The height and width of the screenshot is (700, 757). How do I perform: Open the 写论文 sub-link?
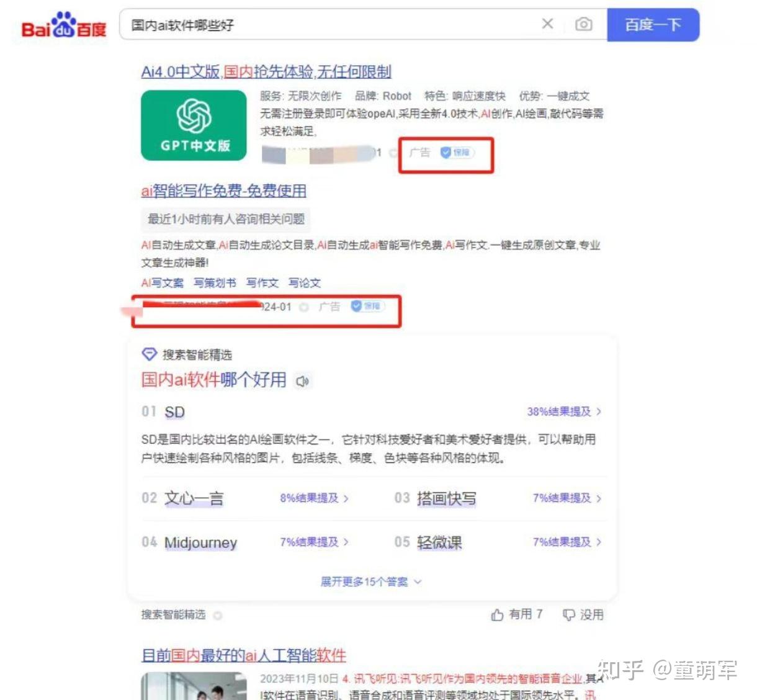305,283
